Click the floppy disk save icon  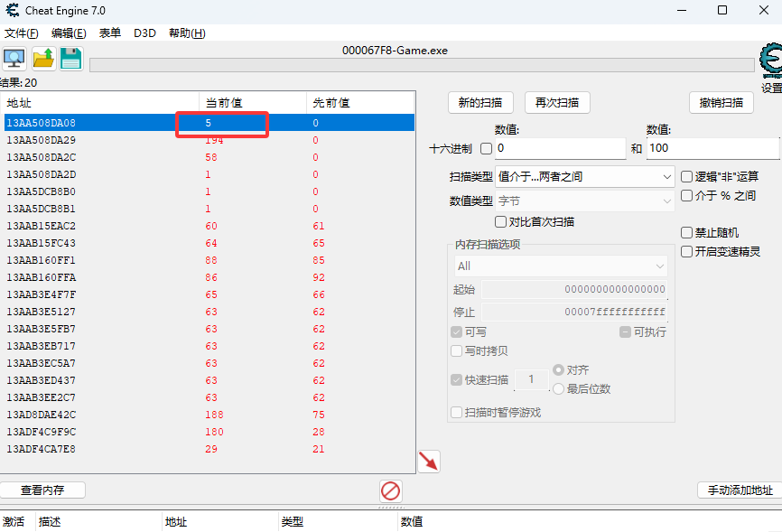[70, 59]
